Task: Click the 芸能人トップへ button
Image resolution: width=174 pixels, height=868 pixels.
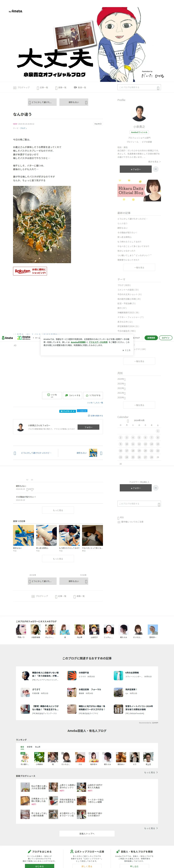Action: [x=87, y=833]
